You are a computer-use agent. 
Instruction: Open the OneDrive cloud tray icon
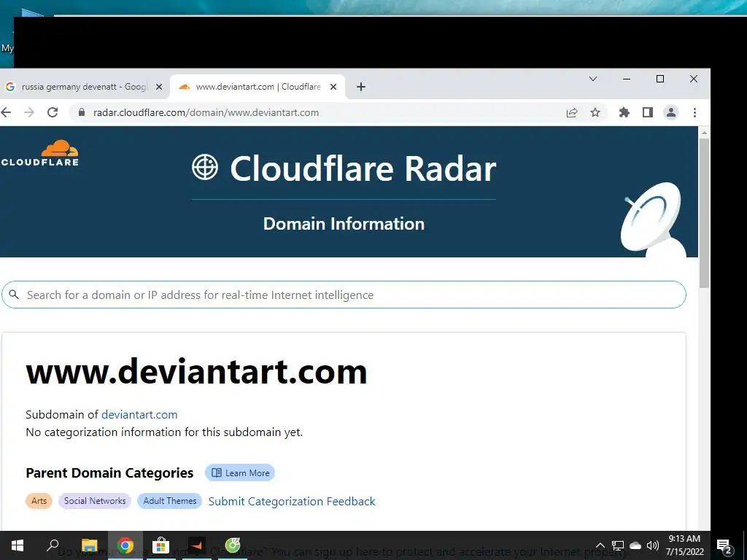coord(635,545)
